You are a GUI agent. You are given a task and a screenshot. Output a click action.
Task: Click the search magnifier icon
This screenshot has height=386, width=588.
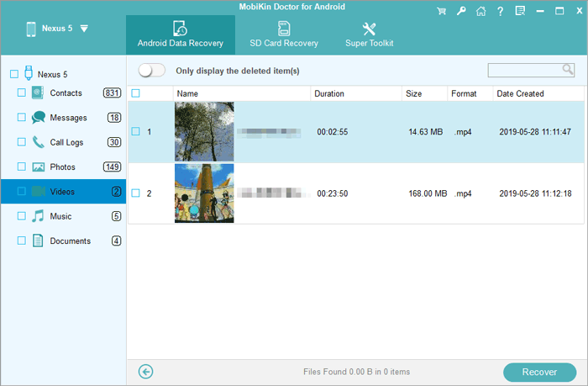(x=569, y=70)
